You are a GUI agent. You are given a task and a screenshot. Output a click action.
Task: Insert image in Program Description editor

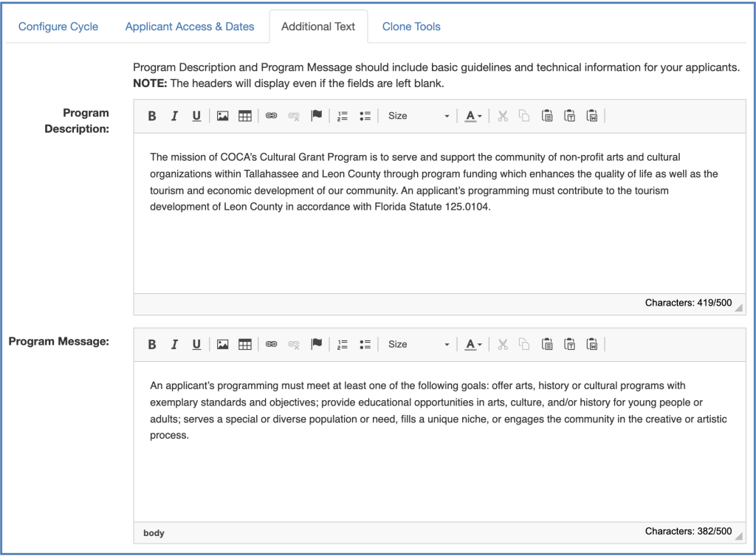(x=222, y=116)
